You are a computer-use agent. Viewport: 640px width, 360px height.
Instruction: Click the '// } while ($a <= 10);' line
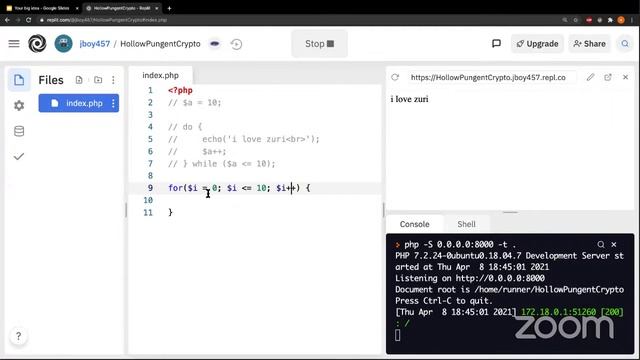point(222,164)
